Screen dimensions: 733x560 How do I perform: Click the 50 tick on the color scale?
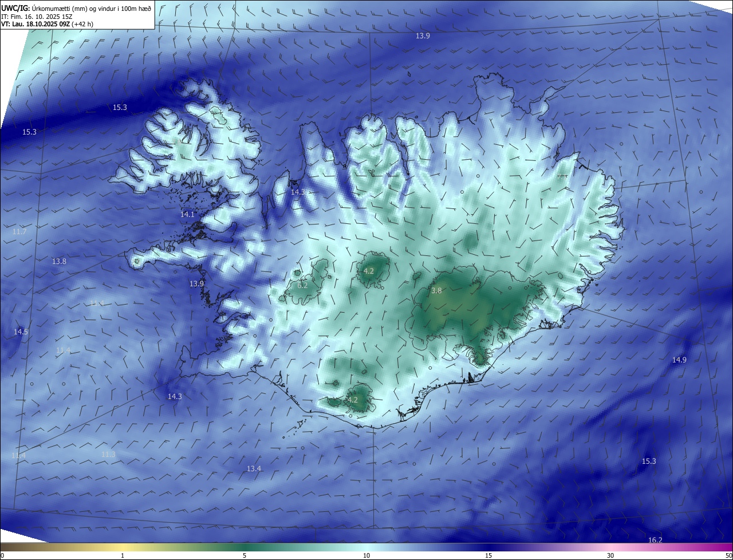[728, 555]
